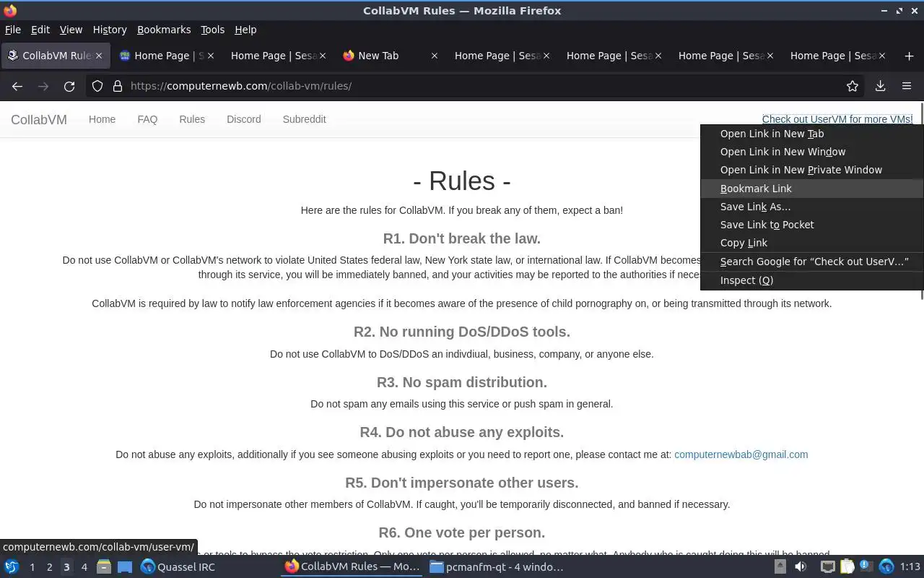Image resolution: width=924 pixels, height=578 pixels.
Task: Choose Open Link in New Tab
Action: [x=811, y=134]
